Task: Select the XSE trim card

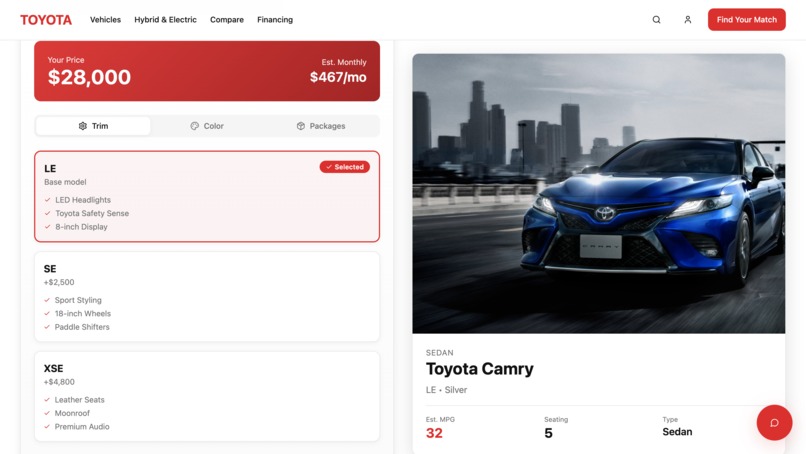Action: pyautogui.click(x=207, y=396)
